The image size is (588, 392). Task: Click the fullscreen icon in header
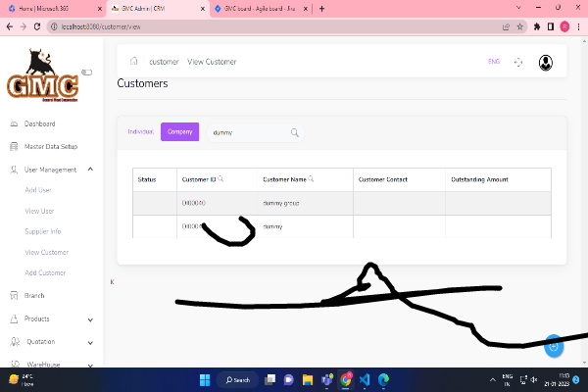tap(518, 62)
